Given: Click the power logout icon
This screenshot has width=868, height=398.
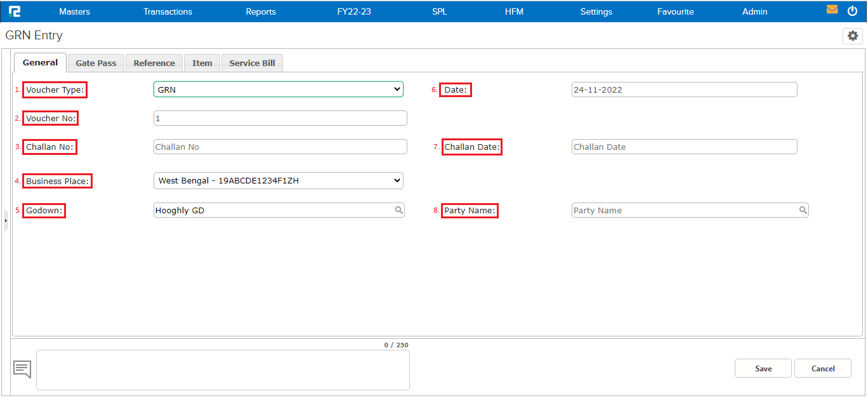Looking at the screenshot, I should coord(852,11).
